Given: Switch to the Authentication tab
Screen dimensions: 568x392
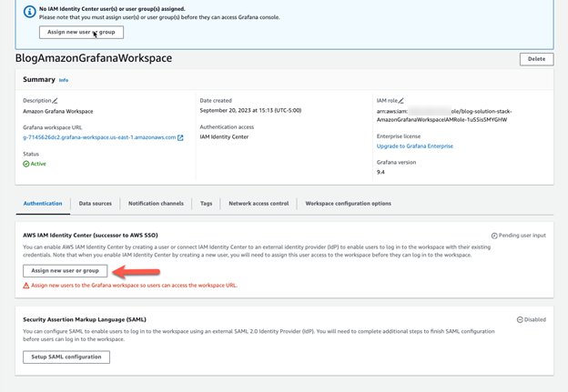Looking at the screenshot, I should pyautogui.click(x=43, y=204).
